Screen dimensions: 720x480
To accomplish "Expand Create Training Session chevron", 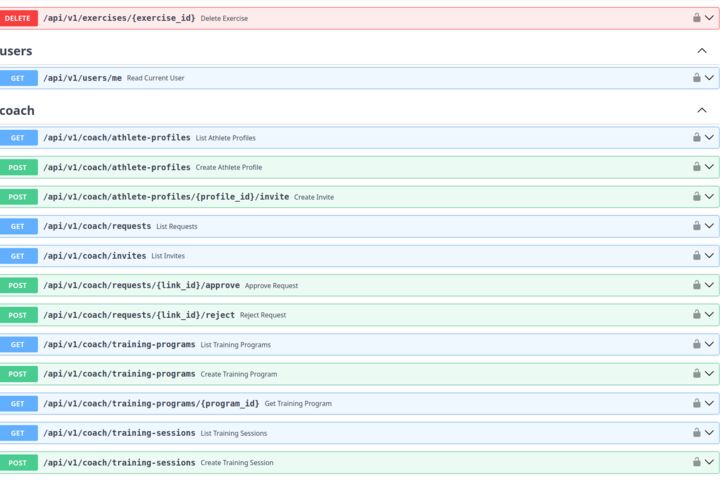I will coord(709,462).
